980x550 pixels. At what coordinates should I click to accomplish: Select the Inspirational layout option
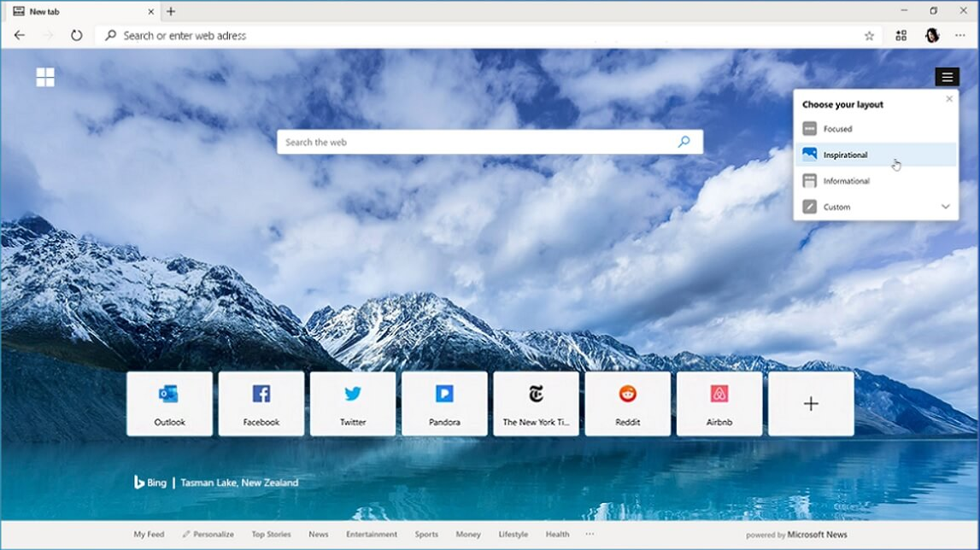click(x=876, y=155)
